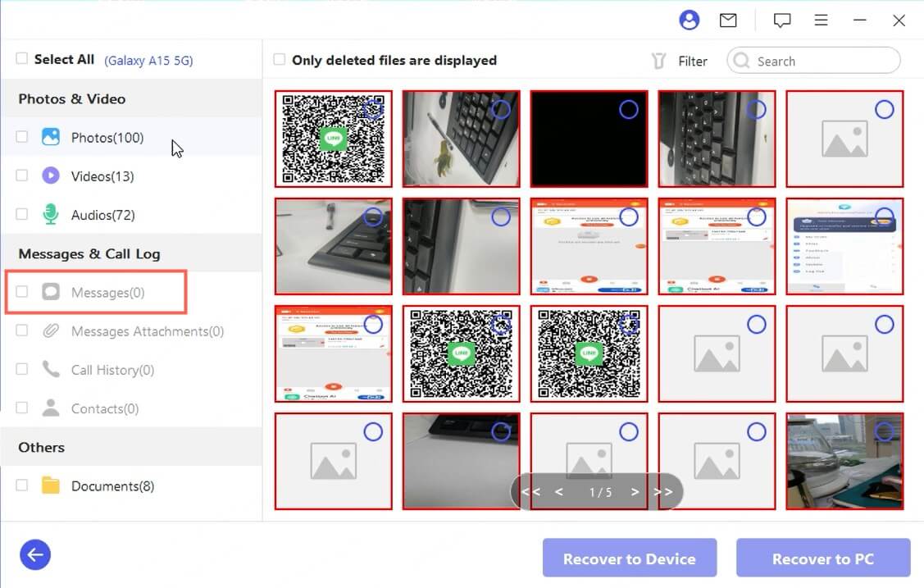Check the Messages(0) checkbox
This screenshot has width=924, height=588.
pyautogui.click(x=22, y=291)
